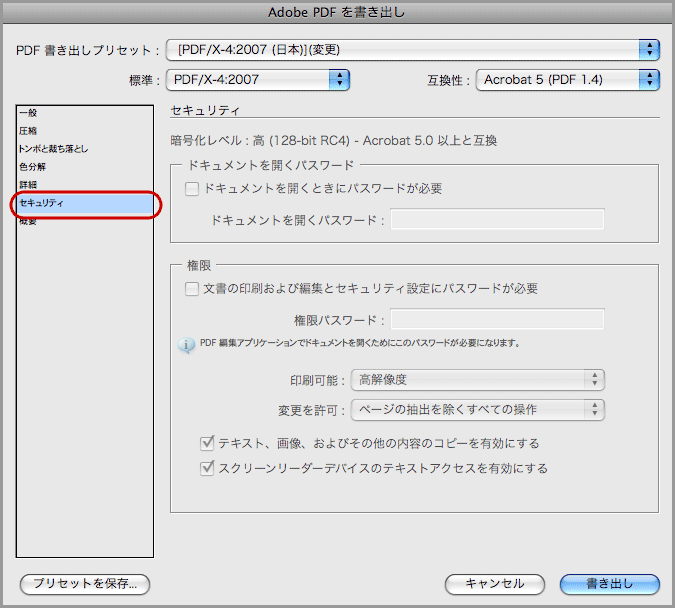Enable 文書の印刷および編集 password checkbox
The width and height of the screenshot is (675, 608).
(192, 288)
